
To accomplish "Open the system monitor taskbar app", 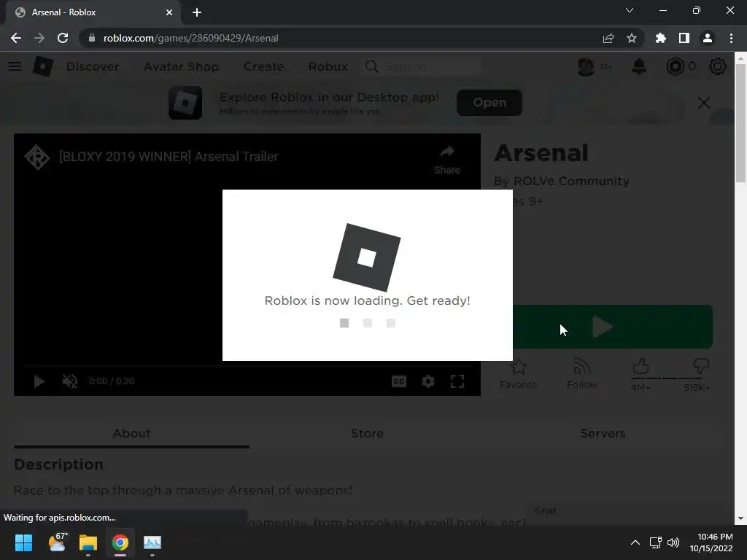I will tap(152, 542).
